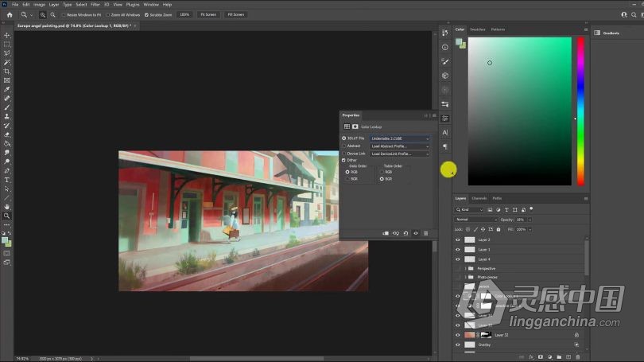
Task: Select the Zoom tool in toolbox
Action: pos(7,216)
